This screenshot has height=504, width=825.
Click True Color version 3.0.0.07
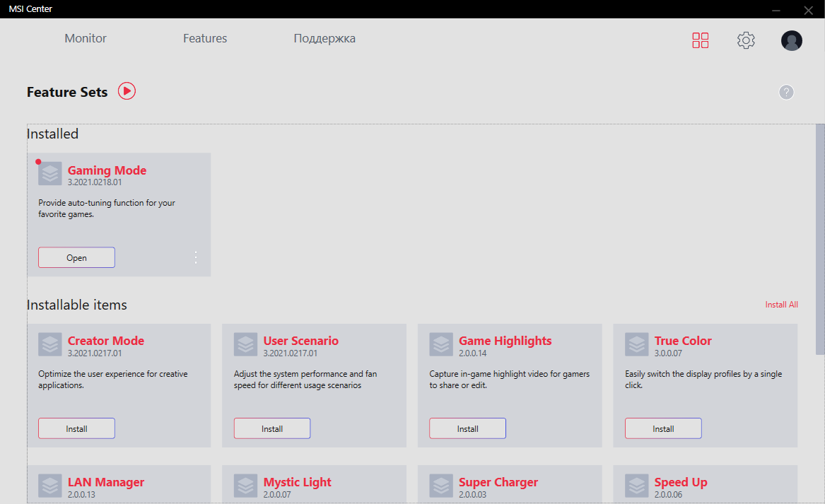pyautogui.click(x=668, y=353)
